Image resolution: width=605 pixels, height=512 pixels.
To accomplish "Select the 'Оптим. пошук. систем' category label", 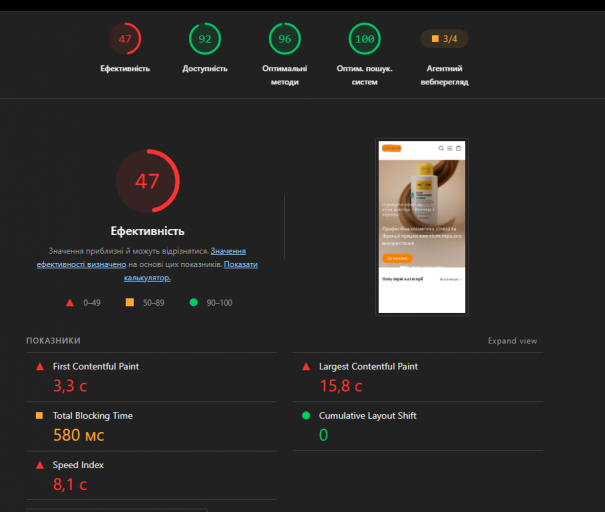I will pyautogui.click(x=365, y=75).
